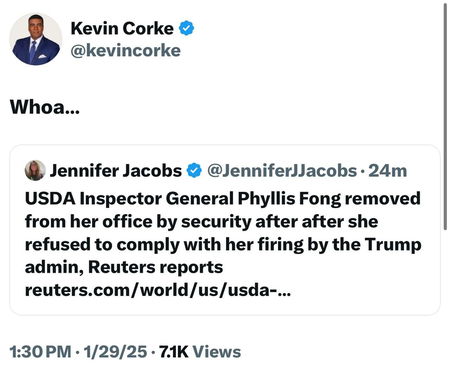Screen dimensions: 450x371
Task: Open Kevin Corke's profile picture
Action: tap(36, 39)
